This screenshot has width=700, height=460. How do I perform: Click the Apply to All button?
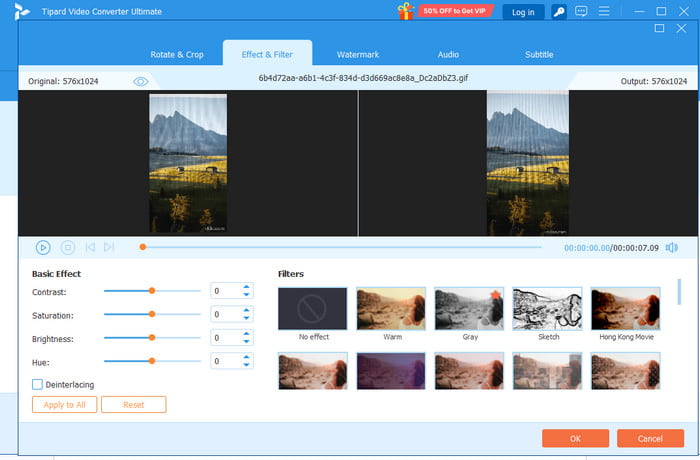(64, 405)
